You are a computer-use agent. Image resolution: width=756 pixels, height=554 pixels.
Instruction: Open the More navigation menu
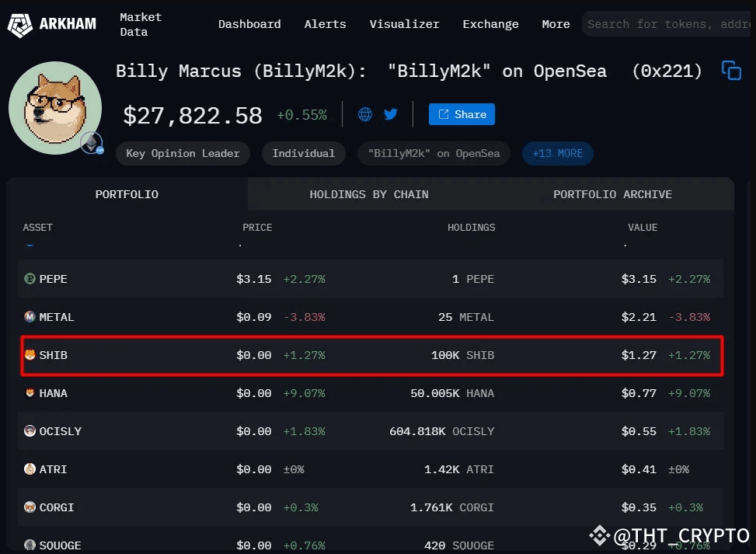click(556, 24)
